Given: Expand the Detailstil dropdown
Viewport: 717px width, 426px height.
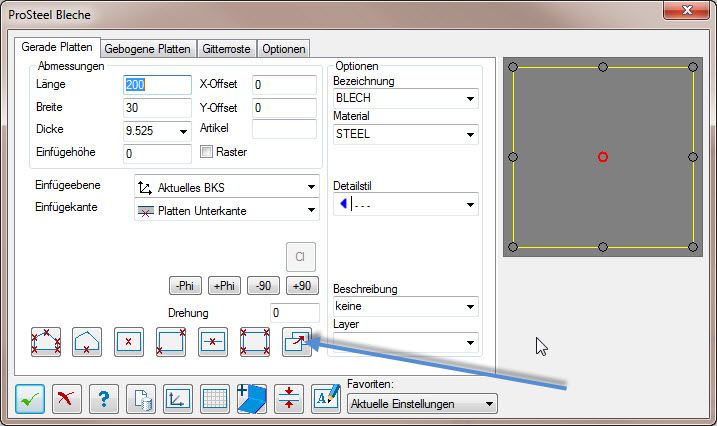Looking at the screenshot, I should [x=470, y=205].
